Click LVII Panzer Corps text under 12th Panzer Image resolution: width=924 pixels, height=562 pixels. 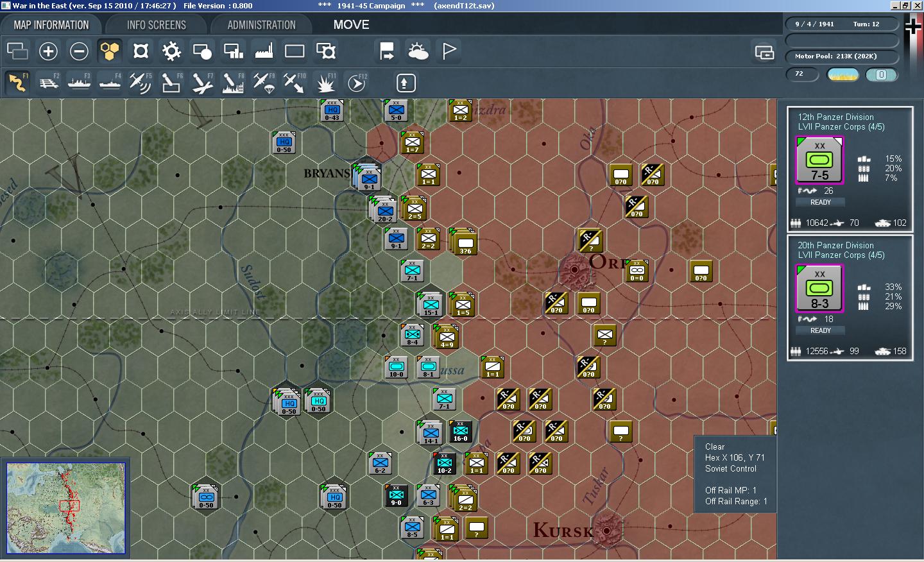[x=841, y=127]
